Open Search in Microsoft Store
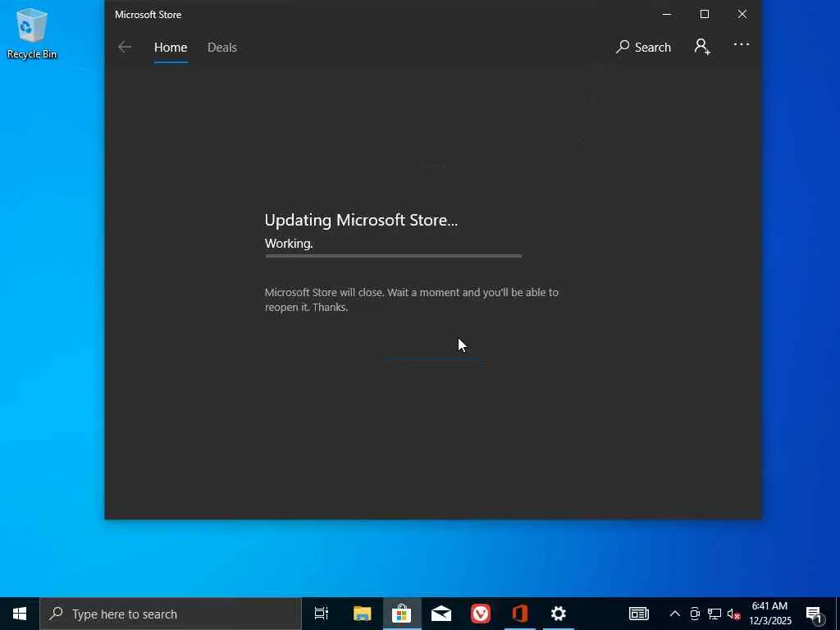Viewport: 840px width, 630px height. pos(643,47)
